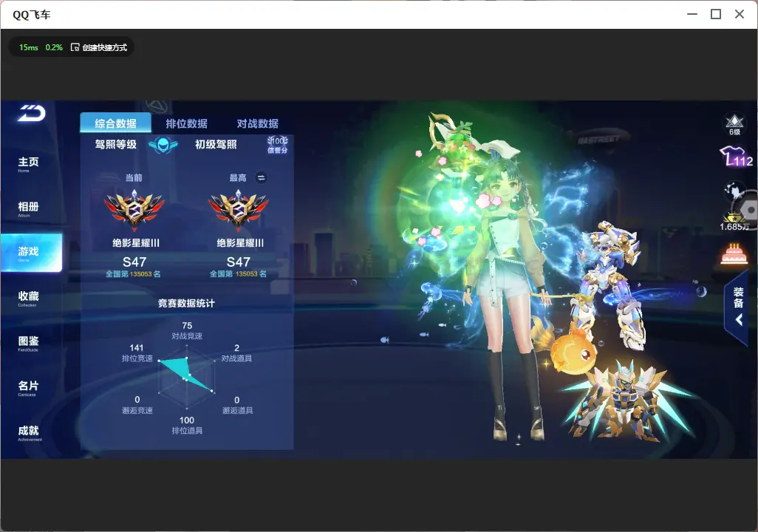
Task: Click the 排位道具 100 stat label
Action: (x=187, y=426)
